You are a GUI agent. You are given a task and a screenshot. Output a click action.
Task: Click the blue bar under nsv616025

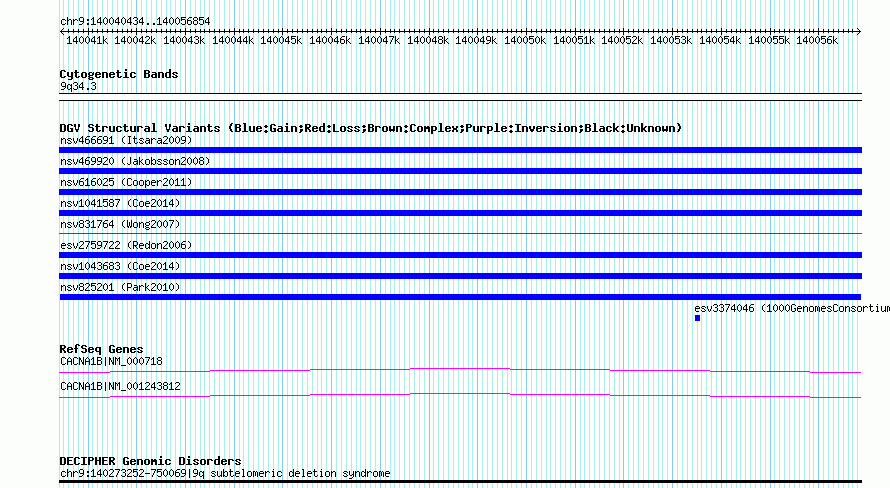[460, 192]
